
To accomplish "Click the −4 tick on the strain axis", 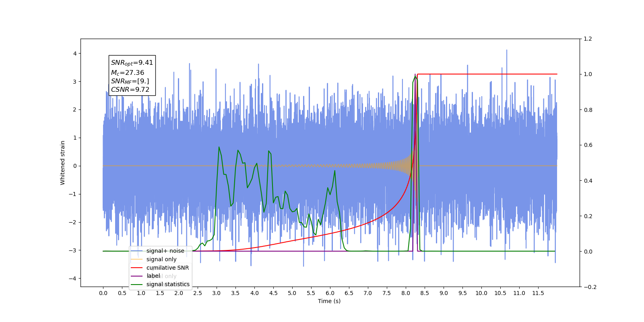I will pyautogui.click(x=73, y=279).
